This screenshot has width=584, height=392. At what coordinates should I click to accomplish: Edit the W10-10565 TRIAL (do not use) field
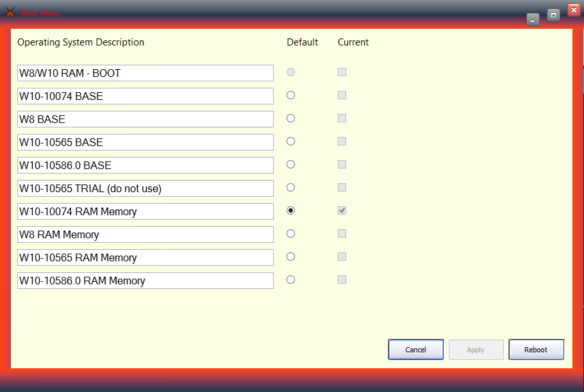(146, 188)
